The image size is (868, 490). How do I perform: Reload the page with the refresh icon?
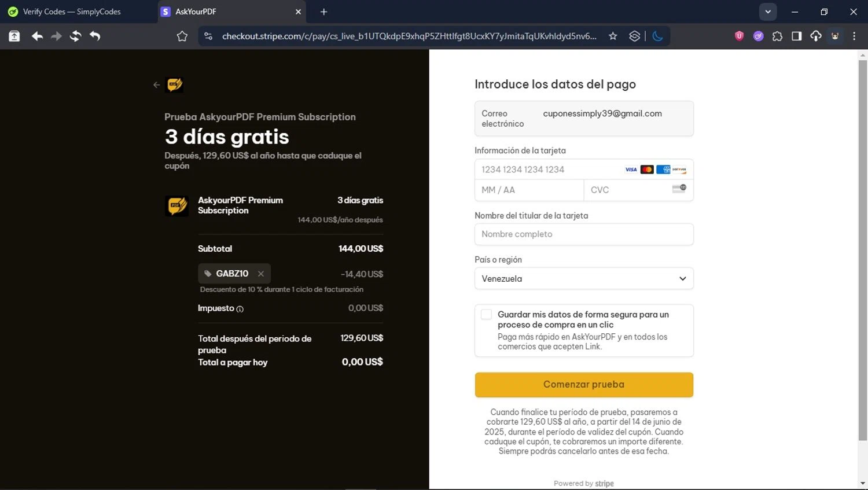coord(75,36)
